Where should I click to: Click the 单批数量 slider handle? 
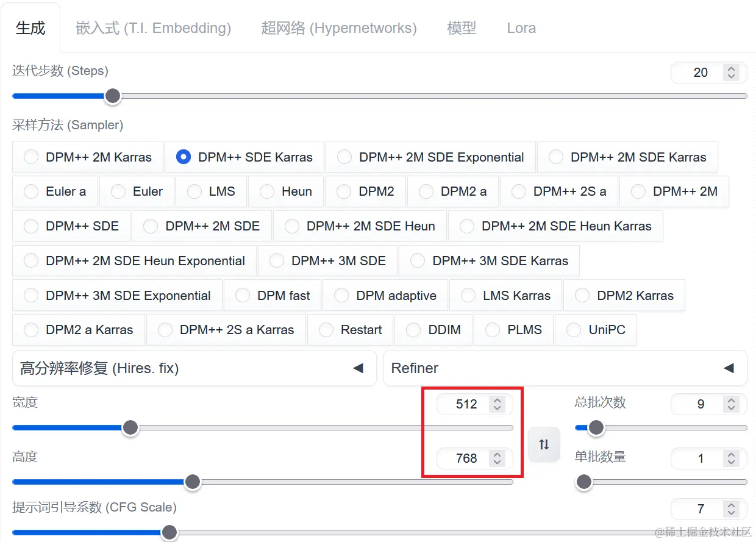click(x=584, y=482)
